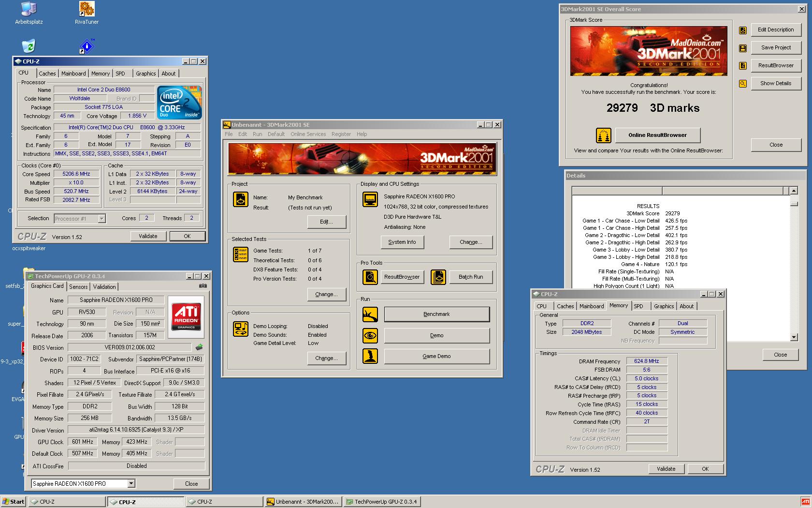Screen dimensions: 812x508
Task: Open Sensors tab in GPU-Z
Action: point(78,287)
